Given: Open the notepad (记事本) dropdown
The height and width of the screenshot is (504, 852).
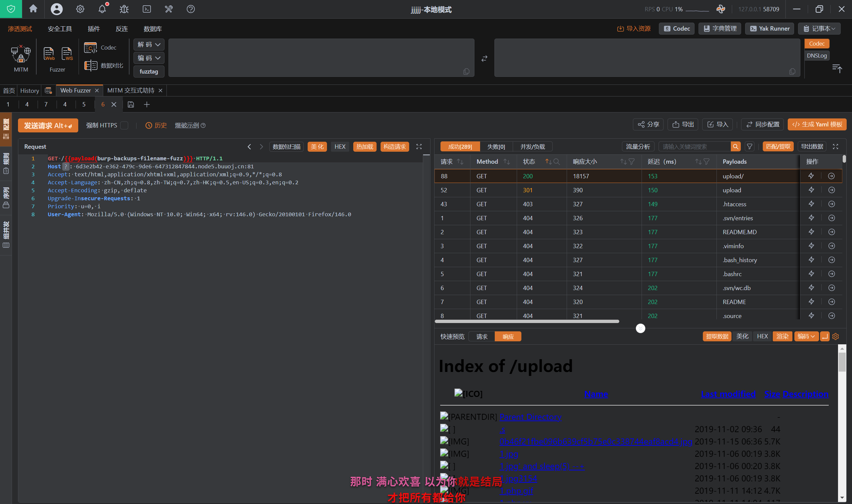Looking at the screenshot, I should point(819,29).
